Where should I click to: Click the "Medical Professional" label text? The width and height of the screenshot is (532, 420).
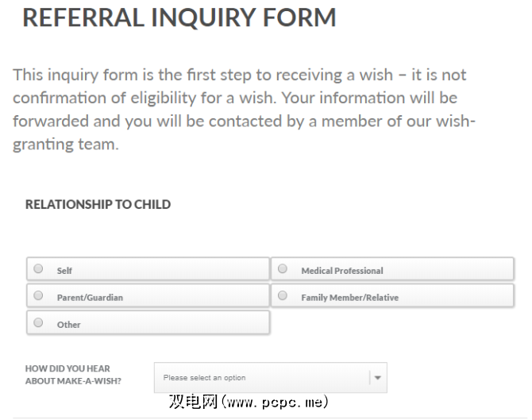coord(341,271)
